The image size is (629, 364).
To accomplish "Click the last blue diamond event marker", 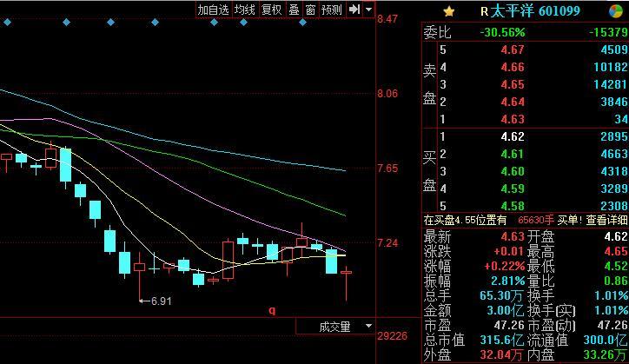I will (x=303, y=23).
